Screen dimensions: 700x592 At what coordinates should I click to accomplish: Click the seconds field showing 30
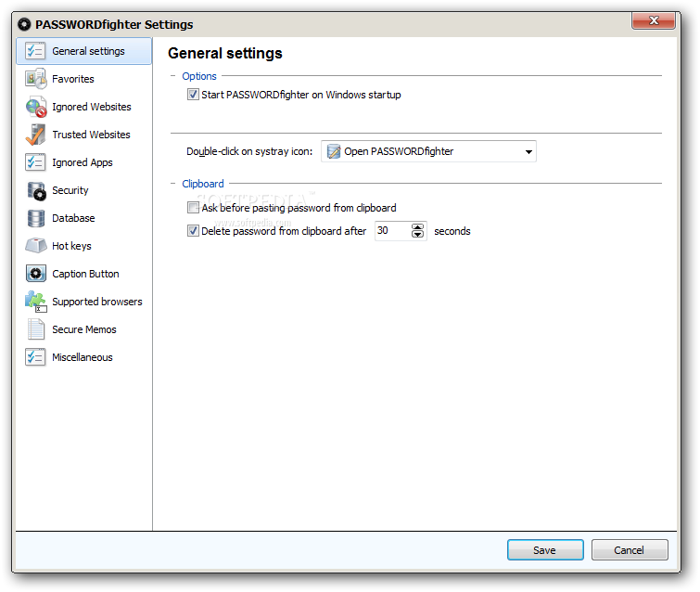393,231
